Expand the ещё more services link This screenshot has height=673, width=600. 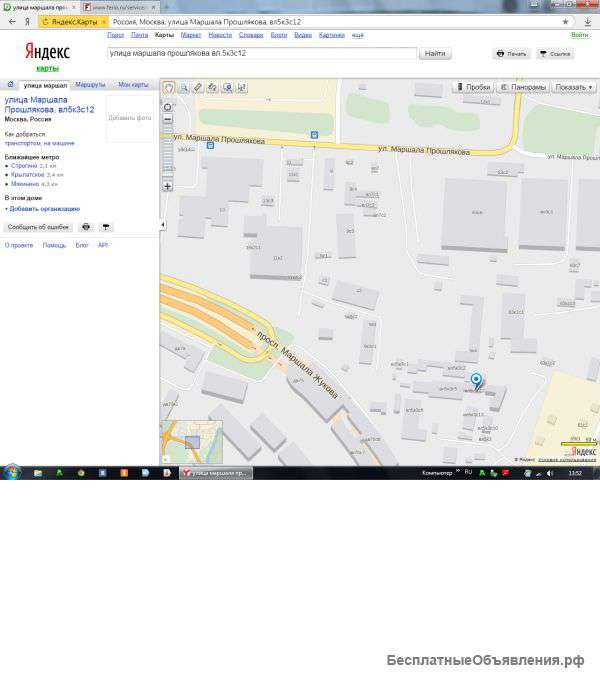(x=358, y=35)
